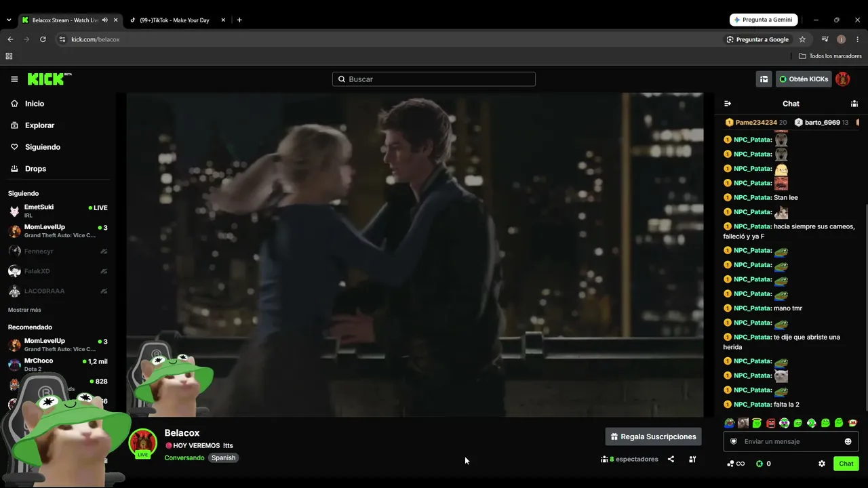This screenshot has height=488, width=868.
Task: Click the chat message 'te dije que abriste una herida'
Action: point(782,342)
